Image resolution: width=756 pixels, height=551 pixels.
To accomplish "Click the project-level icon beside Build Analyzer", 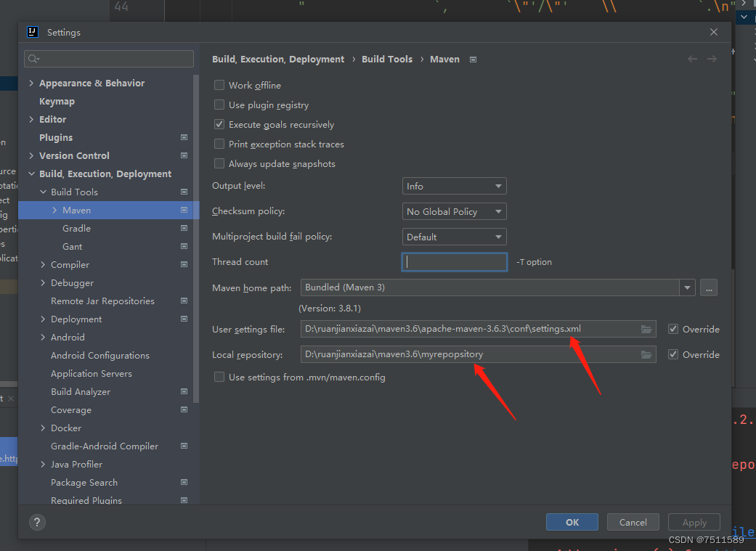I will coord(184,391).
